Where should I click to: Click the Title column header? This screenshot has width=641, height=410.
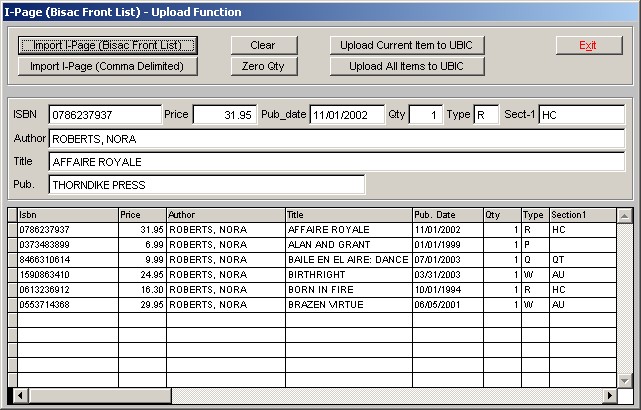point(349,215)
